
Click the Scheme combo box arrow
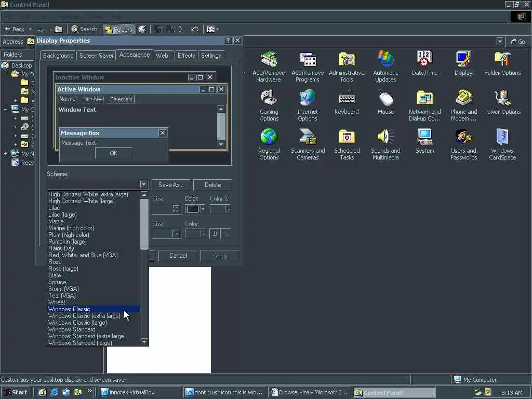pyautogui.click(x=144, y=184)
